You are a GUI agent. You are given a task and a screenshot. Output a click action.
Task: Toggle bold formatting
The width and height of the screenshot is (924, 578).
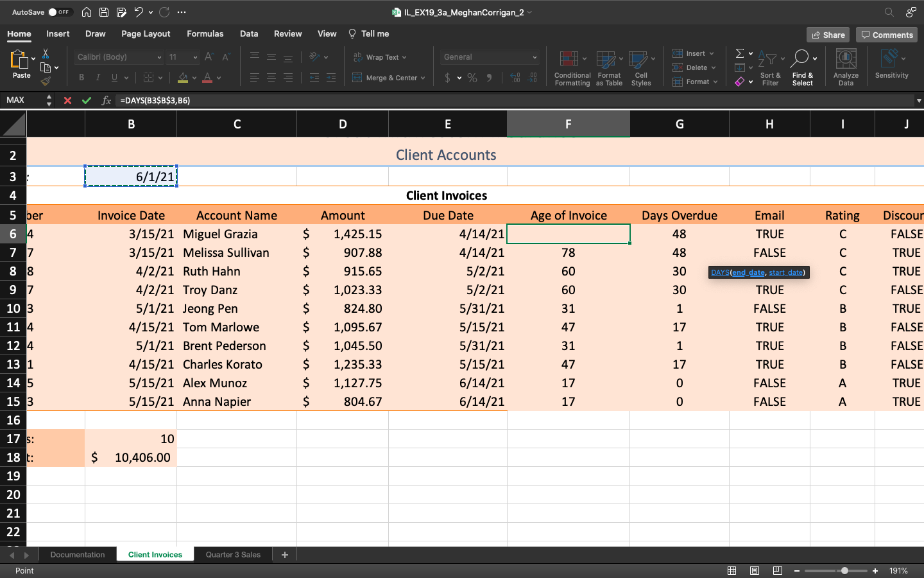[x=81, y=77]
